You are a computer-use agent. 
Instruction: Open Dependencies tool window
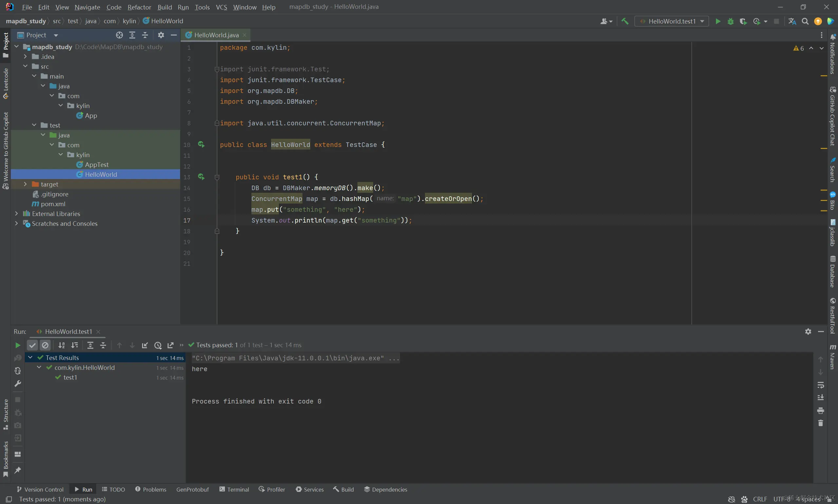tap(386, 489)
